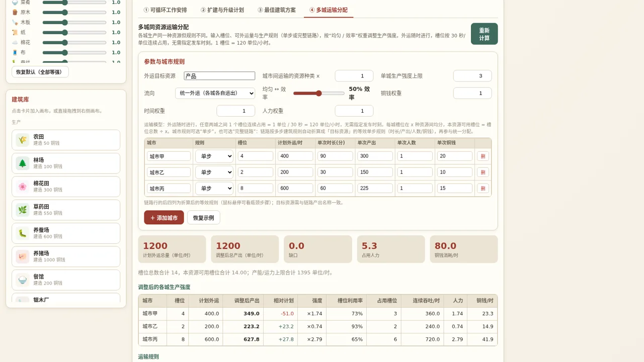Click the 纸 scroll icon
This screenshot has height=362, width=644.
coord(15,32)
